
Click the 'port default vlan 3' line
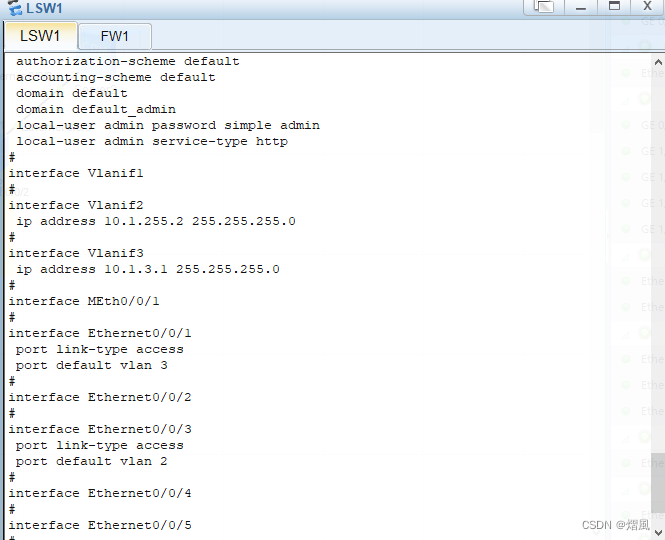(x=92, y=365)
